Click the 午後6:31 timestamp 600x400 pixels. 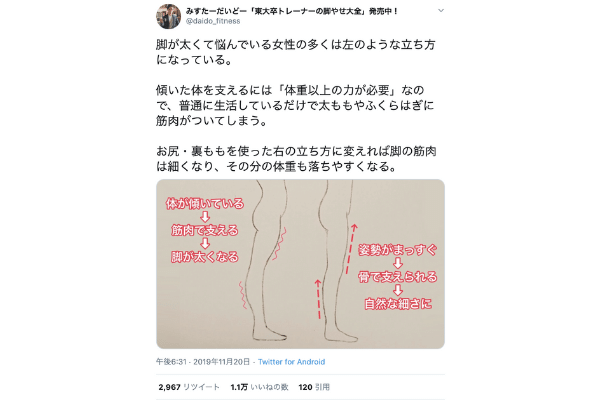pos(171,362)
